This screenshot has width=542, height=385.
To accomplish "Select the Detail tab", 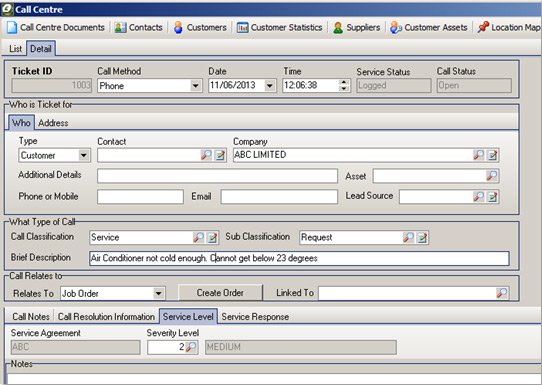I will tap(40, 49).
